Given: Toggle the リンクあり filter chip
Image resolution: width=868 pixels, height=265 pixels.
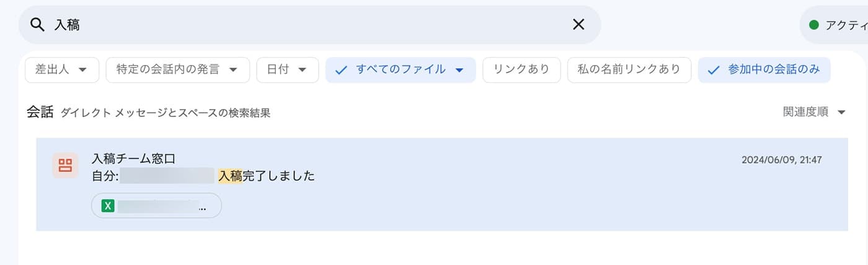Looking at the screenshot, I should pos(521,70).
